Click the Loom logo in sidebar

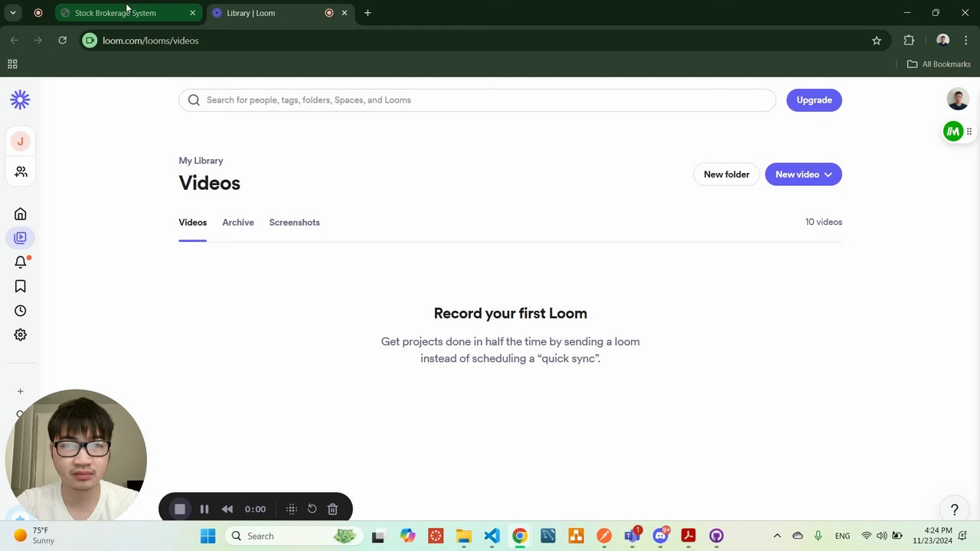tap(20, 99)
